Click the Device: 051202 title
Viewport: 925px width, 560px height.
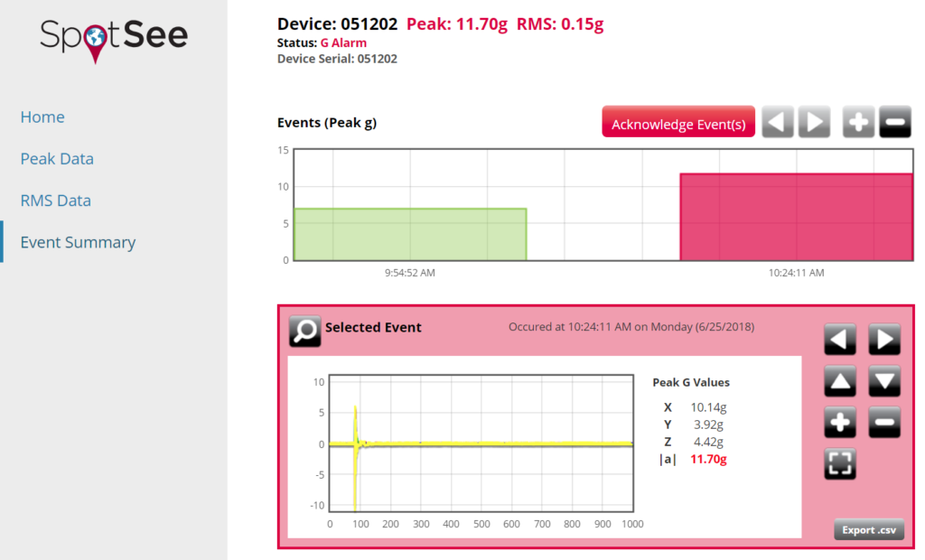[338, 24]
